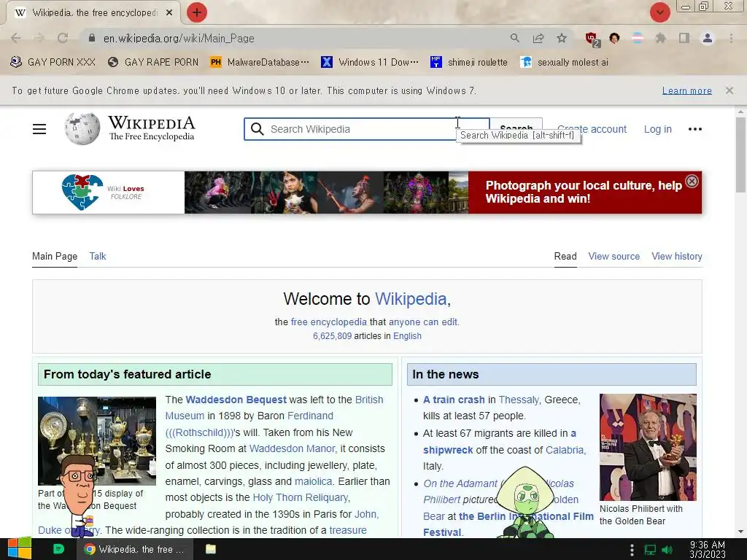
Task: Open the MalwareDatabase bookmark
Action: click(260, 62)
